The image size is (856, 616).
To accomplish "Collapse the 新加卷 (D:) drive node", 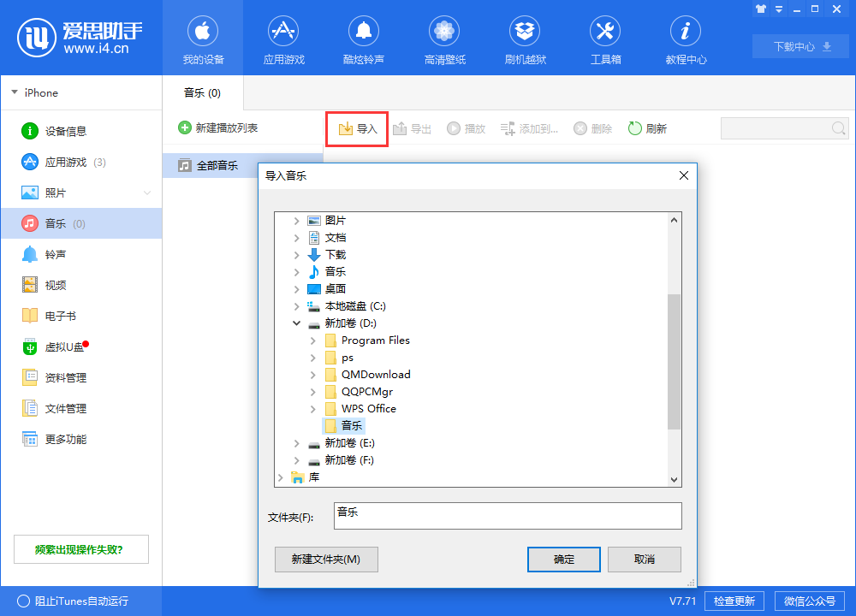I will (297, 323).
